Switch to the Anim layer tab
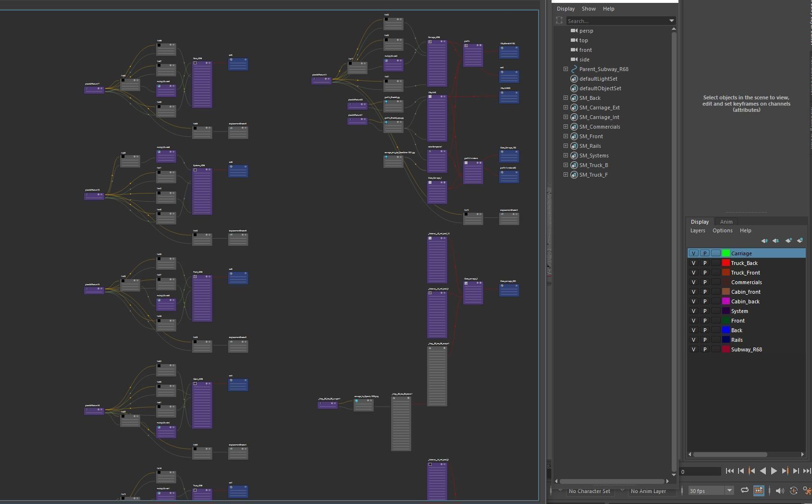 click(x=726, y=222)
